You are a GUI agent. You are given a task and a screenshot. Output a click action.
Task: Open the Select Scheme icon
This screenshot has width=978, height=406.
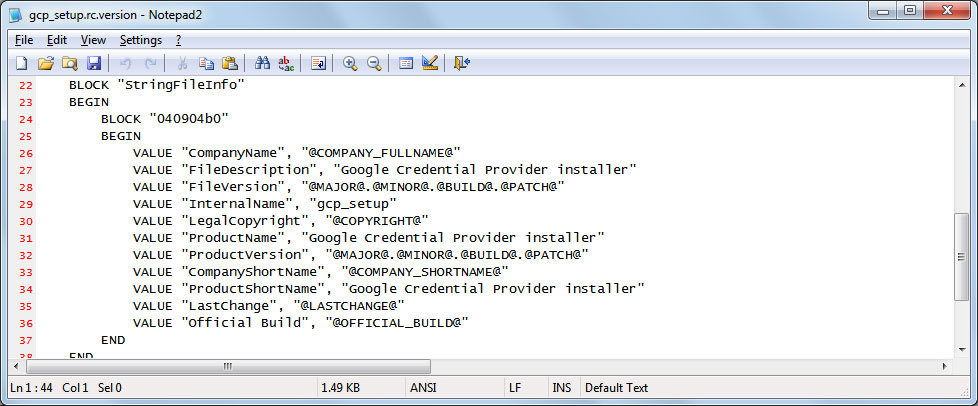[x=406, y=63]
